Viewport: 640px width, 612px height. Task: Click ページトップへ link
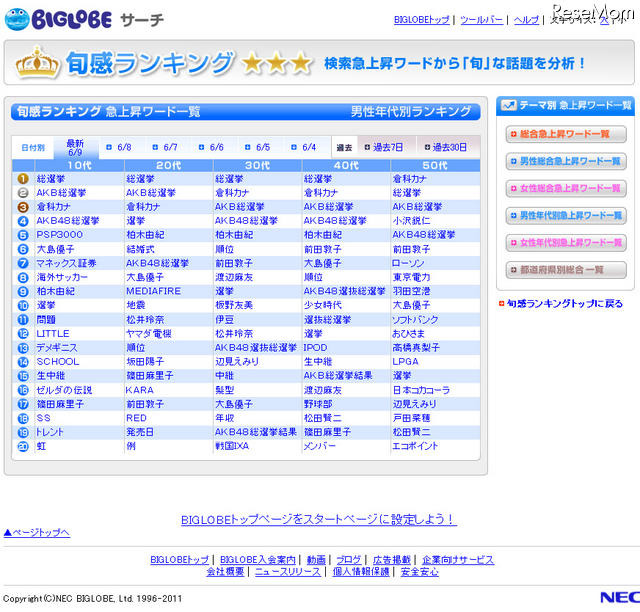click(36, 533)
